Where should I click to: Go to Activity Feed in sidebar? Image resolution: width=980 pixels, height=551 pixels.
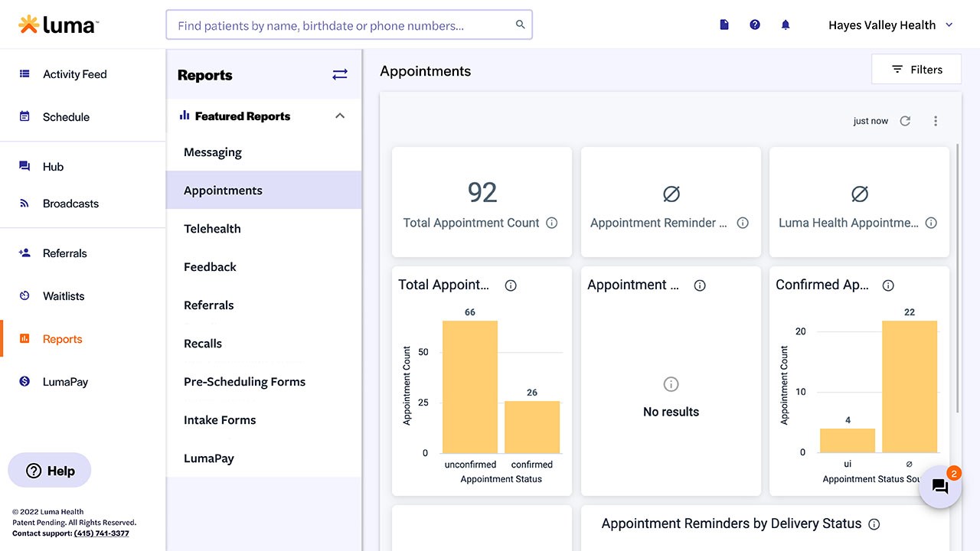pyautogui.click(x=74, y=74)
